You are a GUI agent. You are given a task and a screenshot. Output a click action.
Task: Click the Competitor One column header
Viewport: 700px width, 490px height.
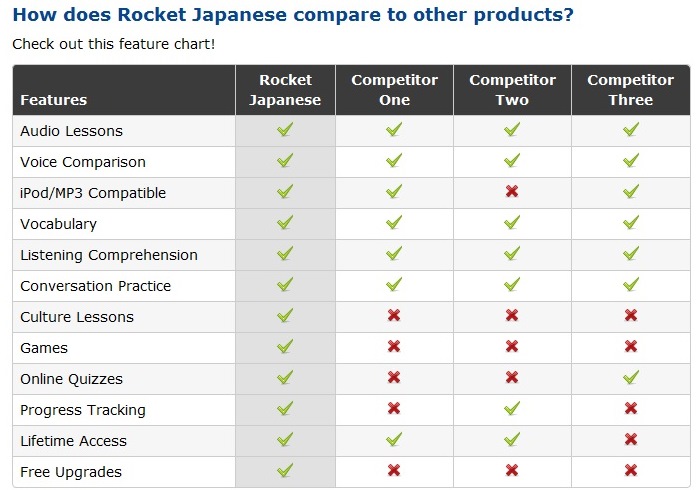[x=394, y=90]
